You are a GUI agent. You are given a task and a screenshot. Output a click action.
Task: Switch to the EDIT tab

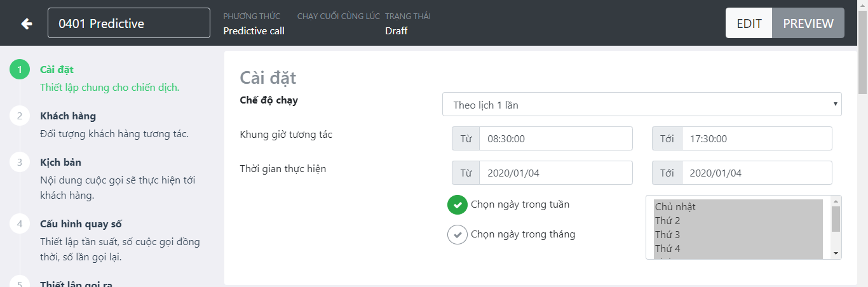click(x=749, y=23)
